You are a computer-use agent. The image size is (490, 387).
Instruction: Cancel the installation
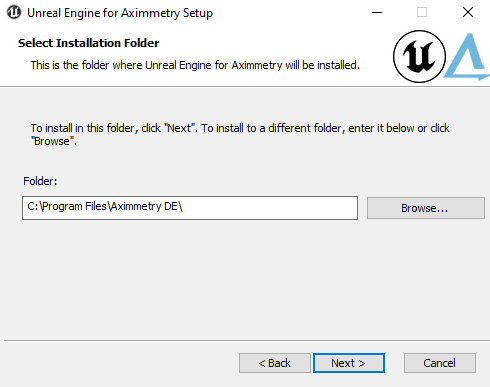440,363
